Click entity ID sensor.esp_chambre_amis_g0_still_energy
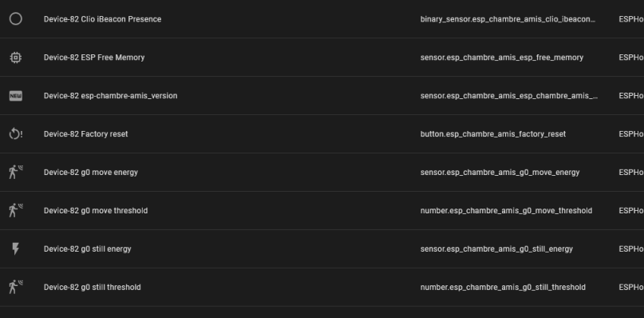Screen dimensions: 644x318 (x=496, y=249)
